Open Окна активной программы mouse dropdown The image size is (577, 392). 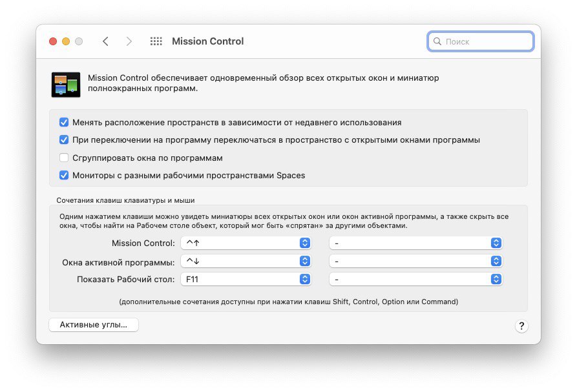tap(416, 261)
